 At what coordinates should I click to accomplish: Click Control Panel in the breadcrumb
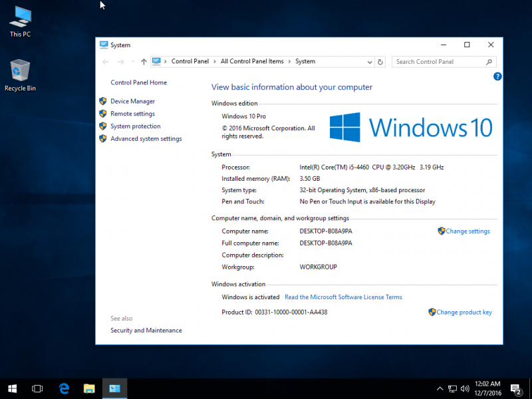[190, 61]
